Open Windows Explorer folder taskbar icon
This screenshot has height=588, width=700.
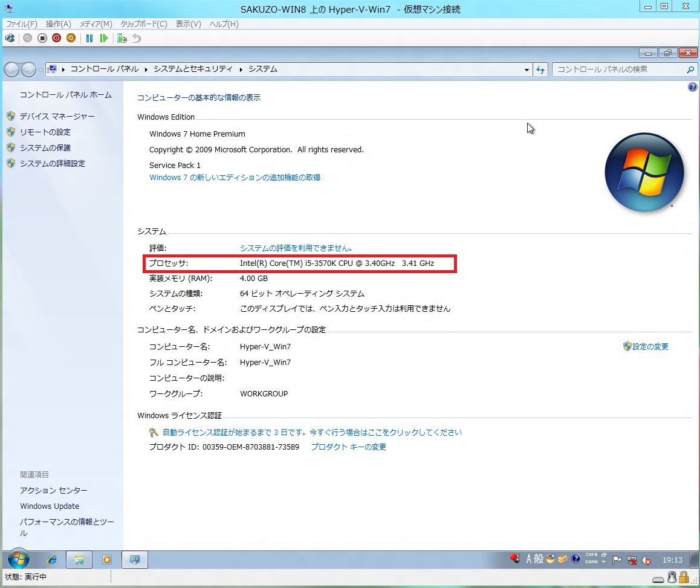pyautogui.click(x=79, y=560)
